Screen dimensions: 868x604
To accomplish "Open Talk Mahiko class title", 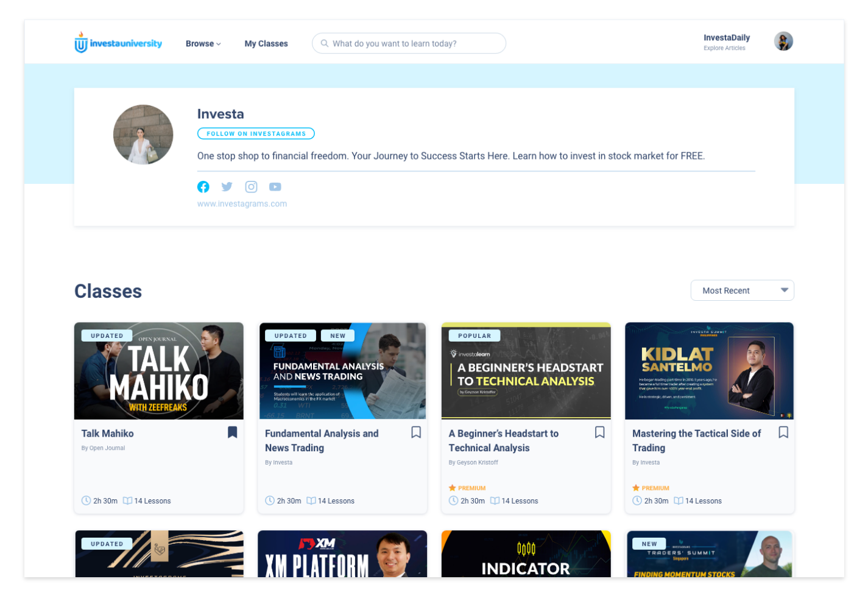I will (108, 434).
